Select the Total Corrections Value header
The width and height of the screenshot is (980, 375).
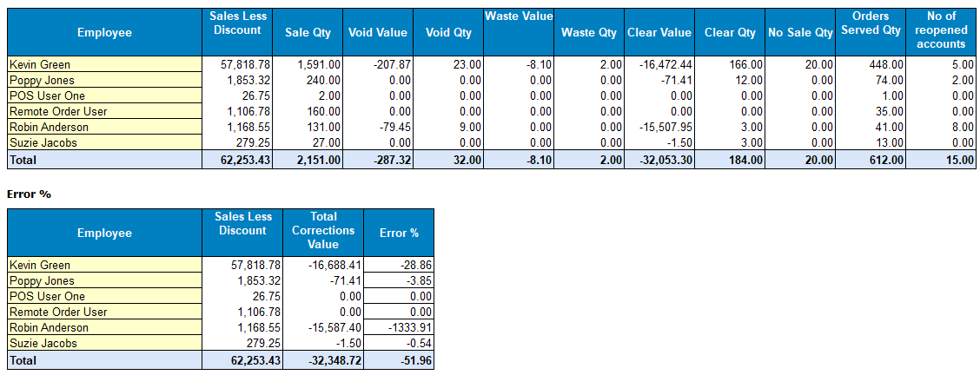click(323, 230)
